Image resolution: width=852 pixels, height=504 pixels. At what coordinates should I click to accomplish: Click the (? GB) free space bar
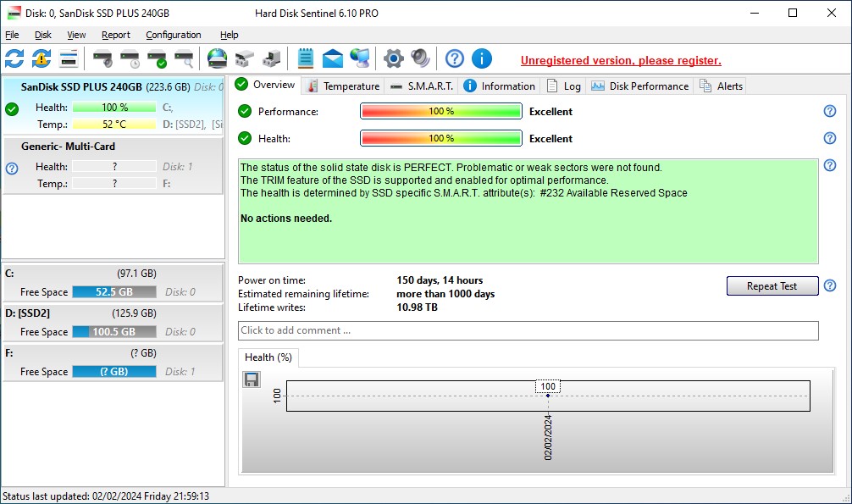tap(114, 371)
